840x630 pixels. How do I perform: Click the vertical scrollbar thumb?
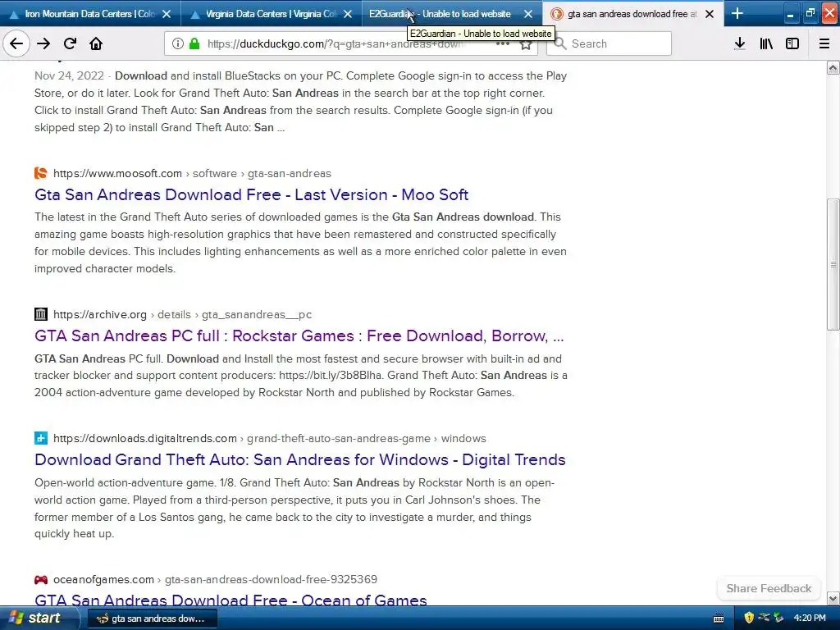833,265
